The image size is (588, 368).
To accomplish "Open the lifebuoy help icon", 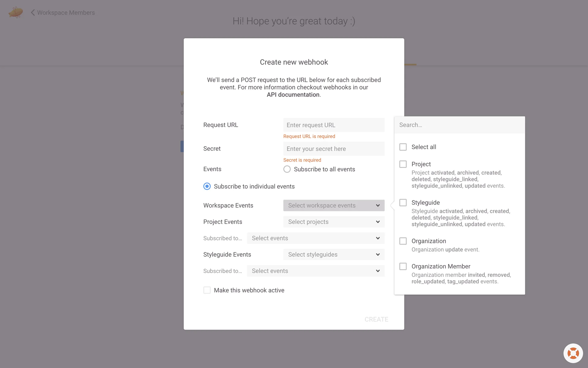I will click(x=573, y=353).
